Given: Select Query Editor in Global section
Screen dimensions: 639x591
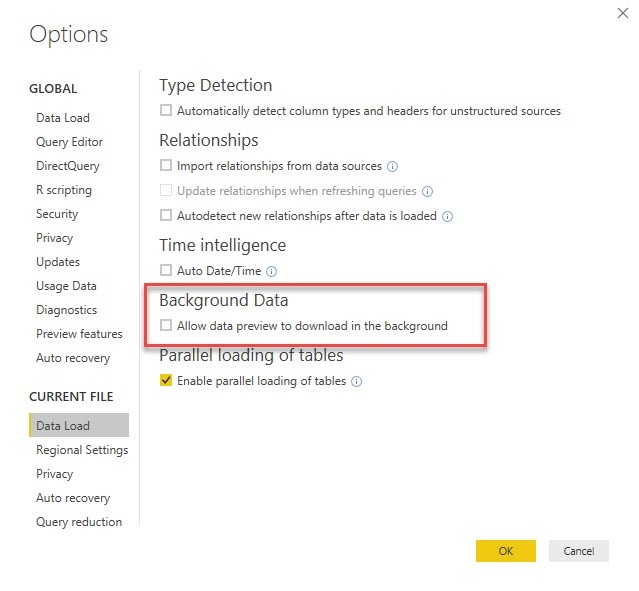Looking at the screenshot, I should (x=69, y=142).
